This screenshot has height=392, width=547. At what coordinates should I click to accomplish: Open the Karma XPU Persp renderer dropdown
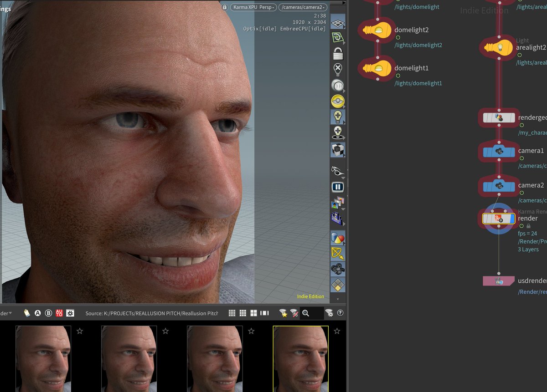[x=253, y=7]
